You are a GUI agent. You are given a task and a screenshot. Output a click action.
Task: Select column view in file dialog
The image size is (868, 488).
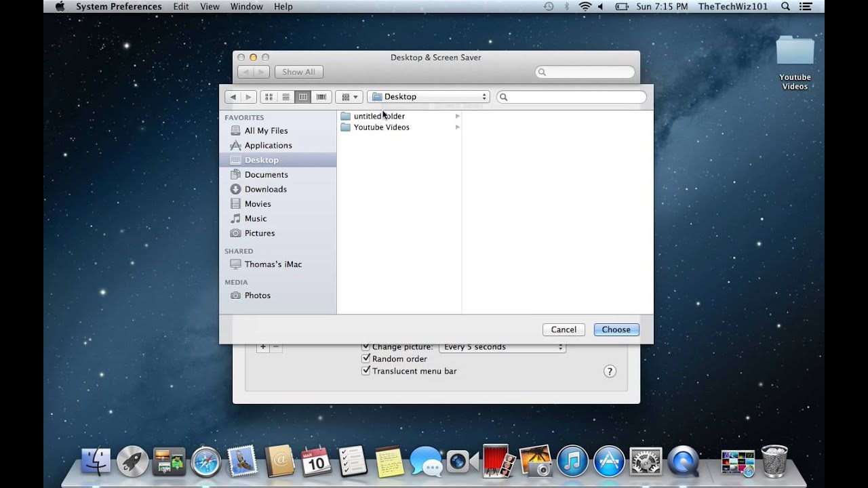click(x=303, y=97)
